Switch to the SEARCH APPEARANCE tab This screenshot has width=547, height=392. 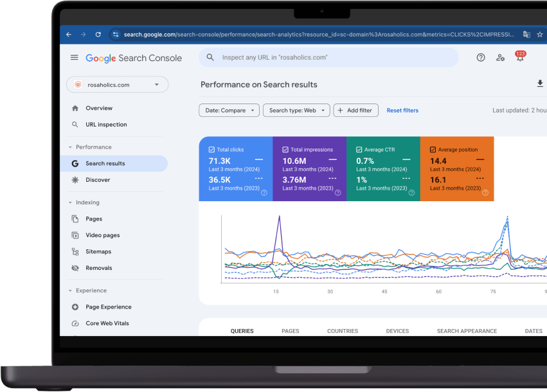pyautogui.click(x=467, y=331)
